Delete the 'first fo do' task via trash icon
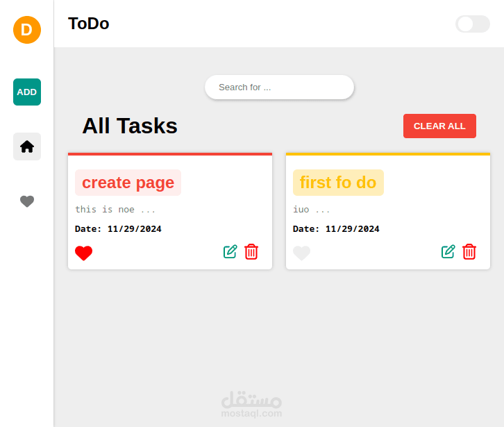This screenshot has width=504, height=427. click(x=469, y=251)
